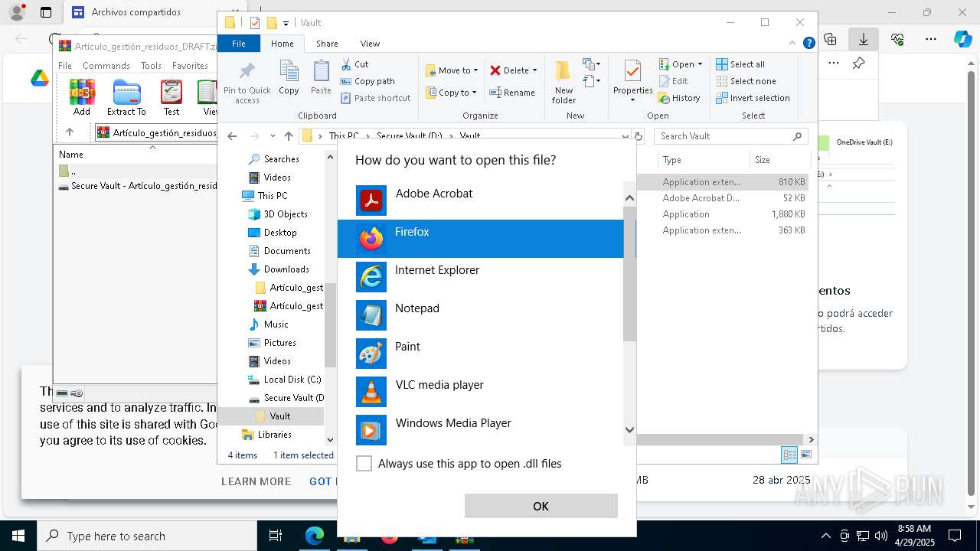Open Microsoft Edge from the taskbar
Screen dimensions: 980x551
click(315, 536)
